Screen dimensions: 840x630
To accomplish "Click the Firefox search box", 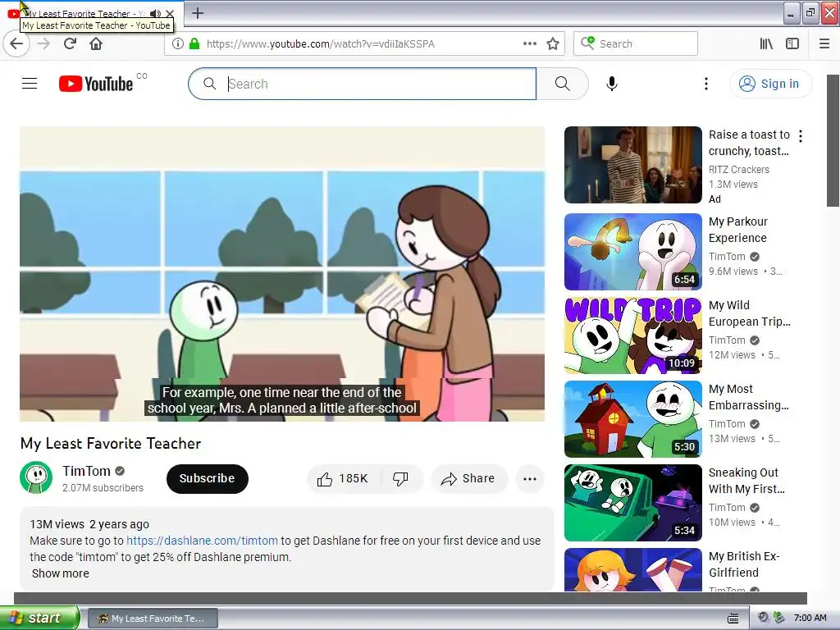I will 636,43.
